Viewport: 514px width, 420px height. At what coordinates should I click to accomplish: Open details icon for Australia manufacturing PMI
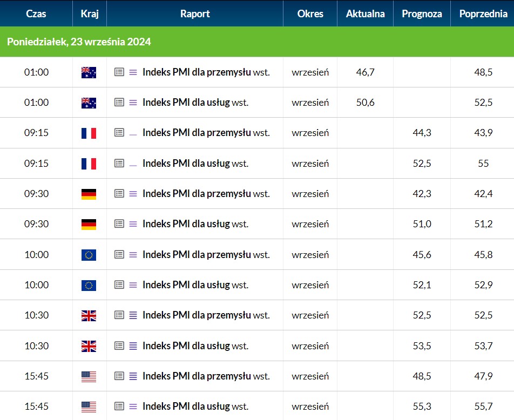click(119, 72)
